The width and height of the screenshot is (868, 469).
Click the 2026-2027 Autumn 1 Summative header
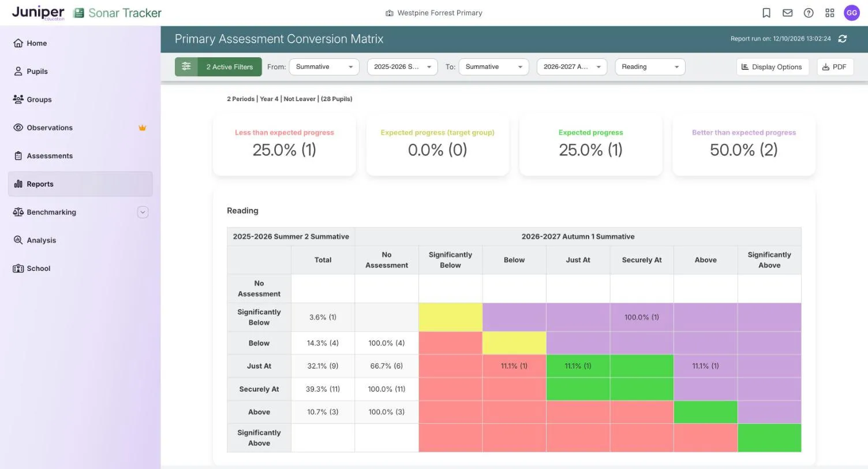pos(578,237)
